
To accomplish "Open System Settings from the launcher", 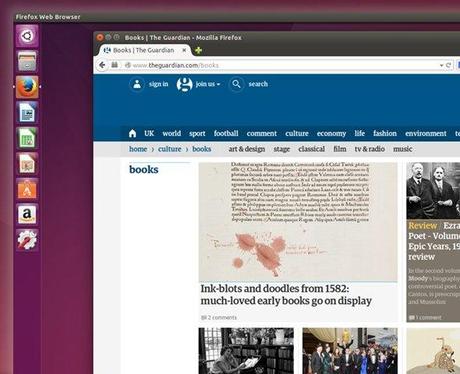I will 27,240.
